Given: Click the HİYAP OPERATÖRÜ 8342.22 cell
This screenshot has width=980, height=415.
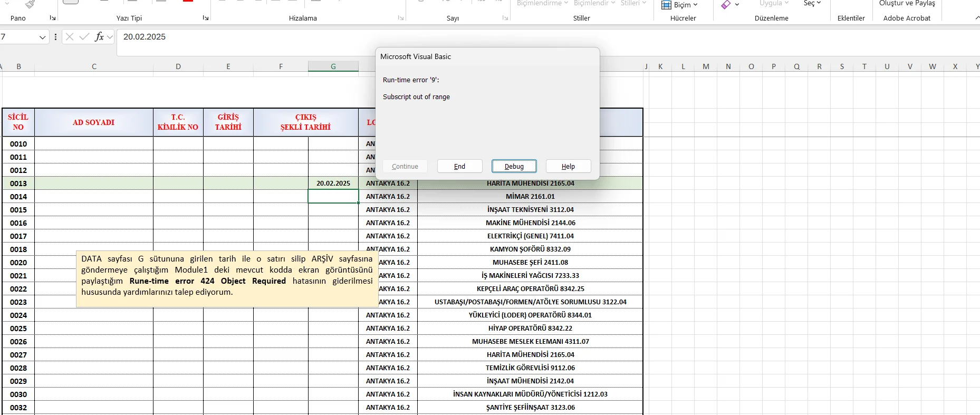Looking at the screenshot, I should click(530, 328).
